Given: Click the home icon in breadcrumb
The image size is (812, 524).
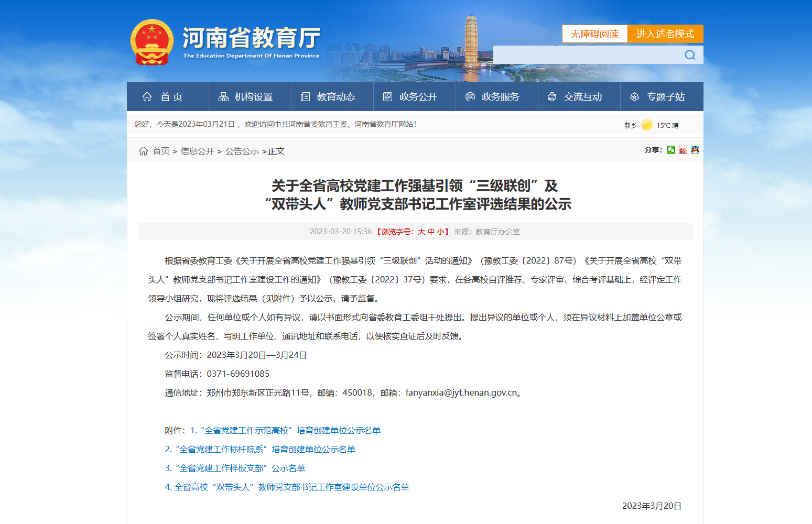Looking at the screenshot, I should 143,151.
